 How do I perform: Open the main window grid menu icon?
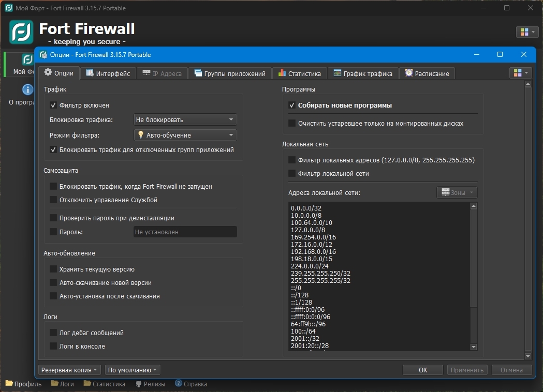[527, 32]
